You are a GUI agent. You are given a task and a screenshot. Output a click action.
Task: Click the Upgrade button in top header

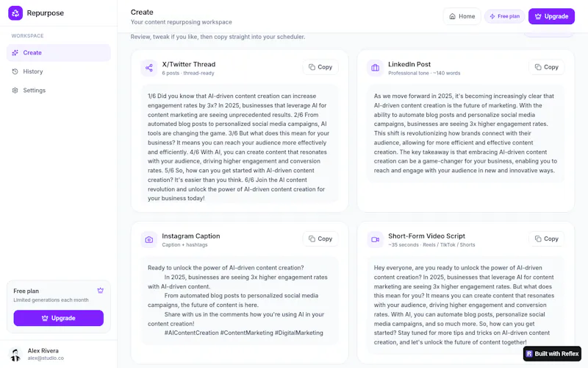click(551, 16)
